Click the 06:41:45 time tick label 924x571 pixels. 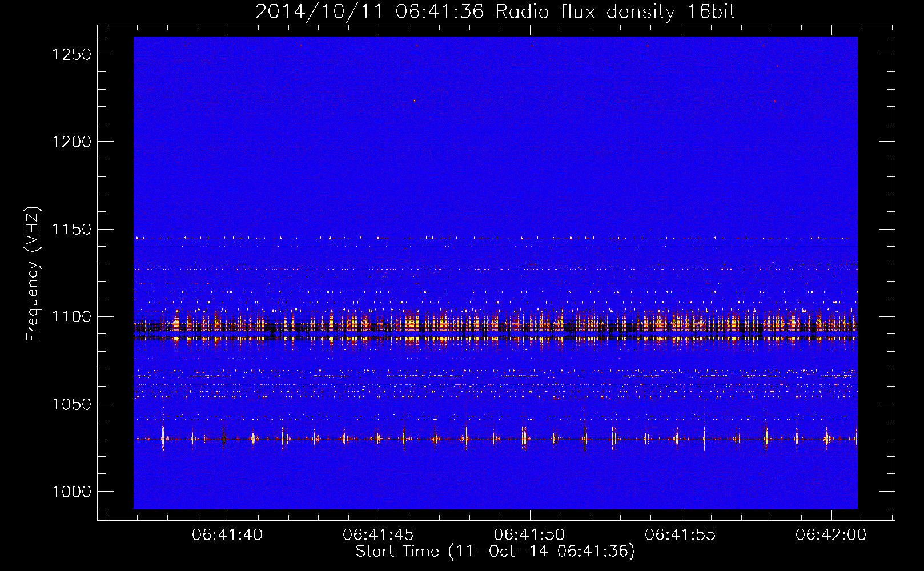378,535
